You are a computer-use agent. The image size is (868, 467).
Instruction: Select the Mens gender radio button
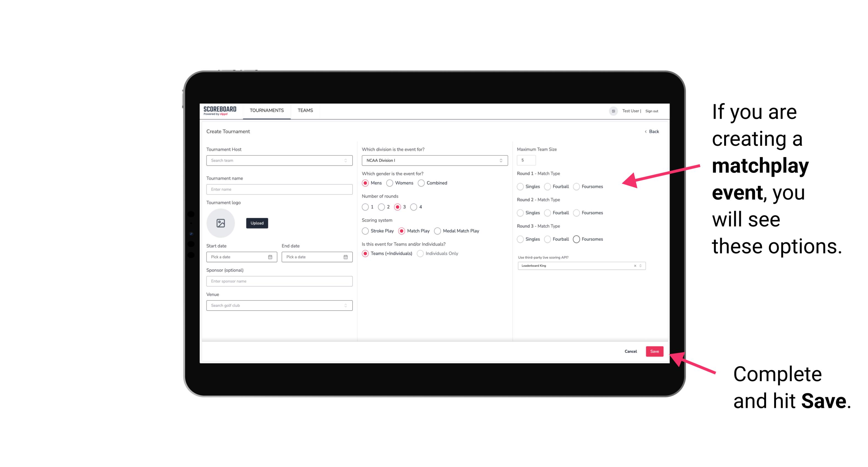(x=366, y=183)
